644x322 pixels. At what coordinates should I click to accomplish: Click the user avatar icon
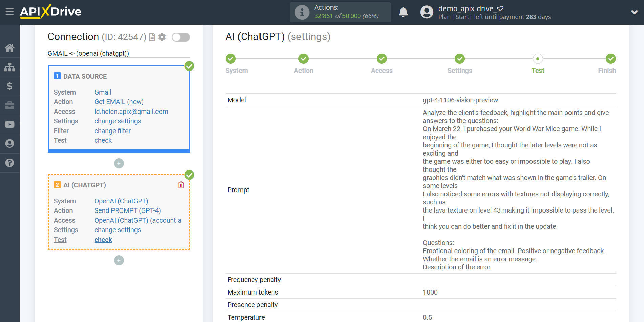427,12
